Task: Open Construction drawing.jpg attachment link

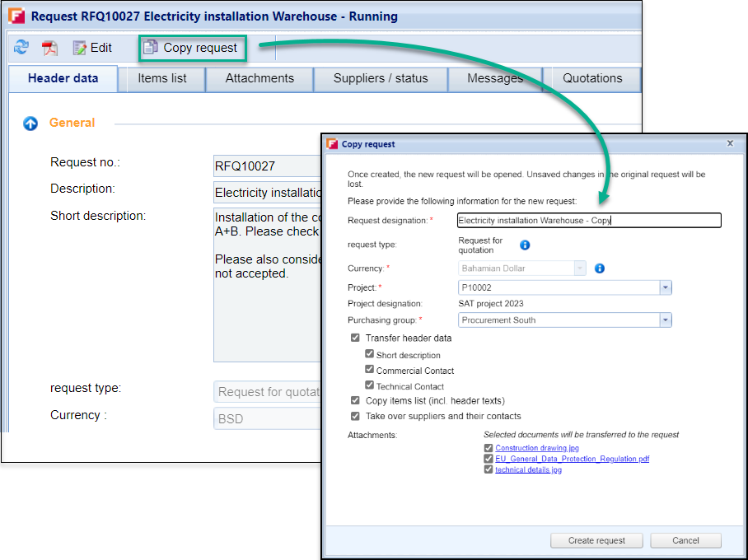Action: pos(536,448)
